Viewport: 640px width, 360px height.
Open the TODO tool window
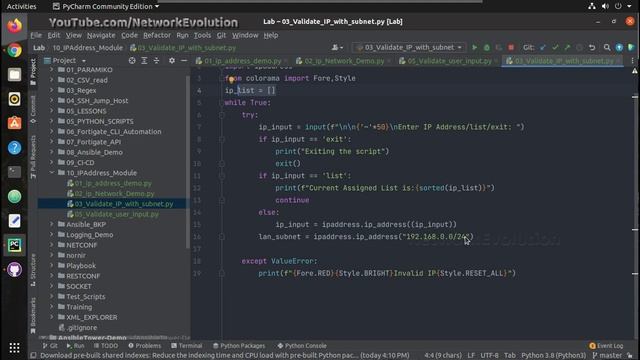click(x=106, y=346)
